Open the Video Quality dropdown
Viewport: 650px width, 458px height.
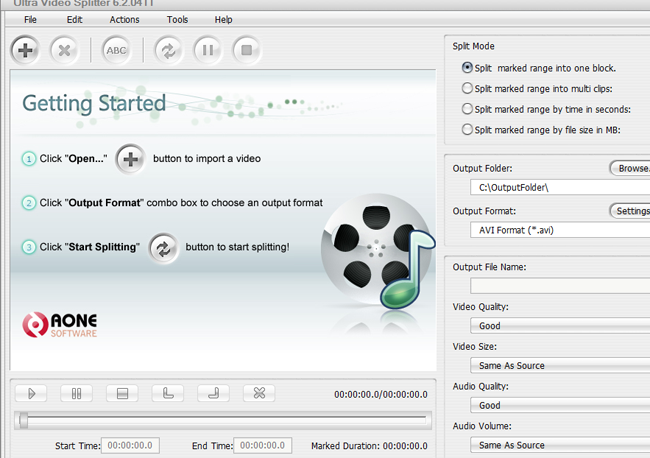tap(560, 326)
